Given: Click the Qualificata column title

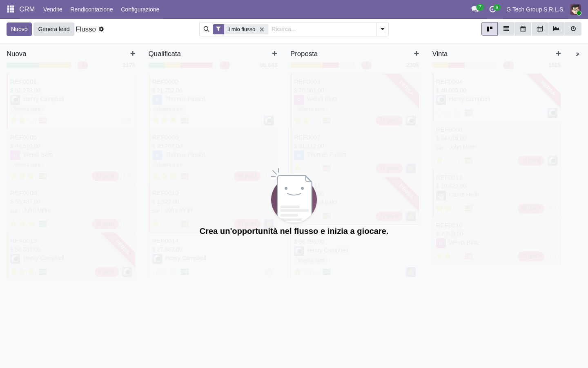Looking at the screenshot, I should (165, 54).
